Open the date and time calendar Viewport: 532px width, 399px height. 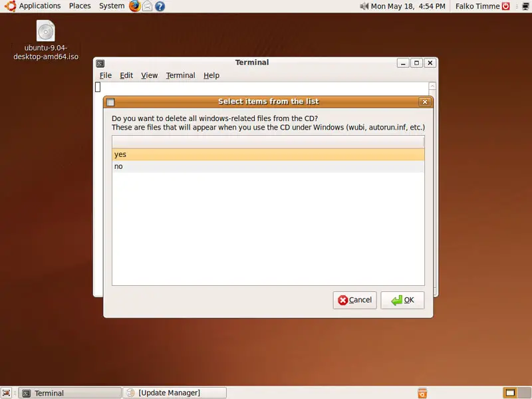408,6
